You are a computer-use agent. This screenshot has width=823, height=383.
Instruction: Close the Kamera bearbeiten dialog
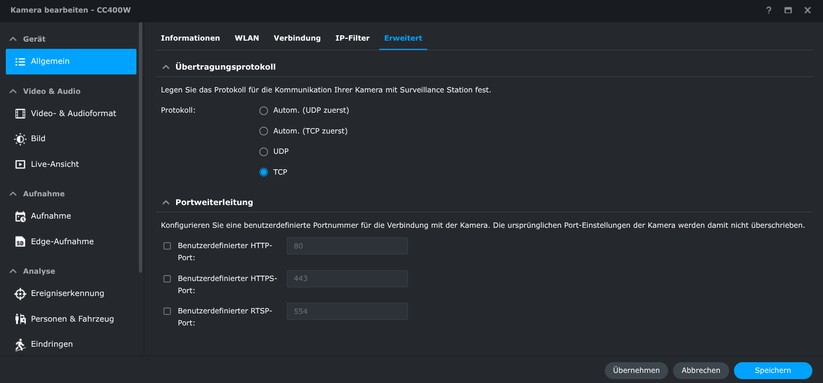tap(807, 10)
